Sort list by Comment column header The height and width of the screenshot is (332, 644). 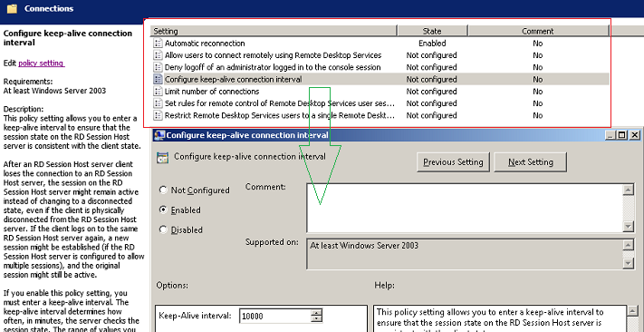coord(538,31)
